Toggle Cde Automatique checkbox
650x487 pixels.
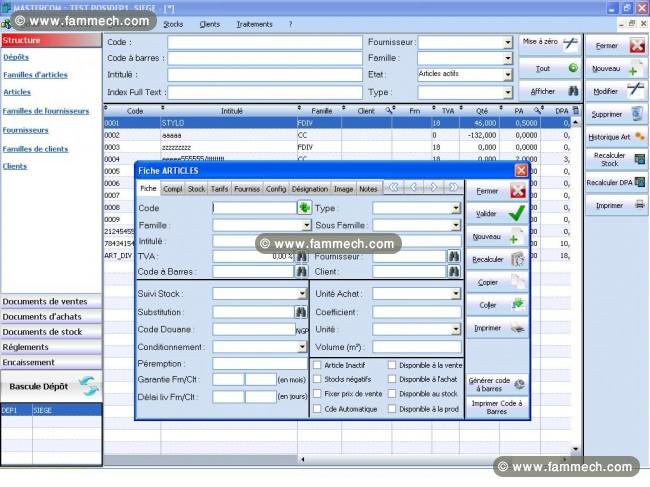(317, 409)
